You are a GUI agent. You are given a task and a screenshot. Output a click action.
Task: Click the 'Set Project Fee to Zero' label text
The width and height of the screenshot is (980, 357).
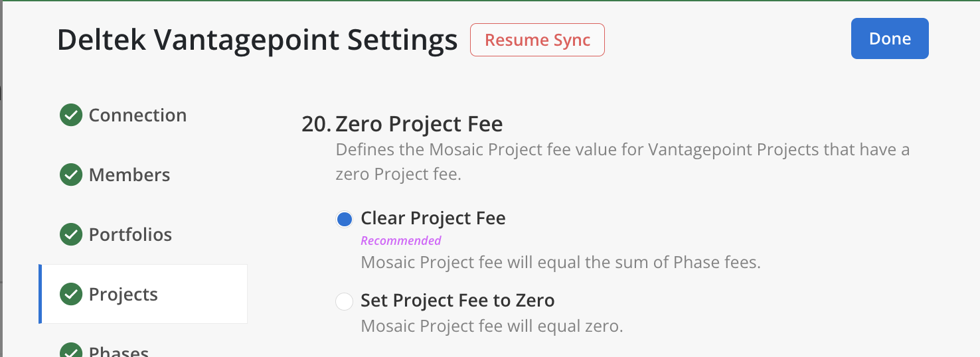coord(457,301)
